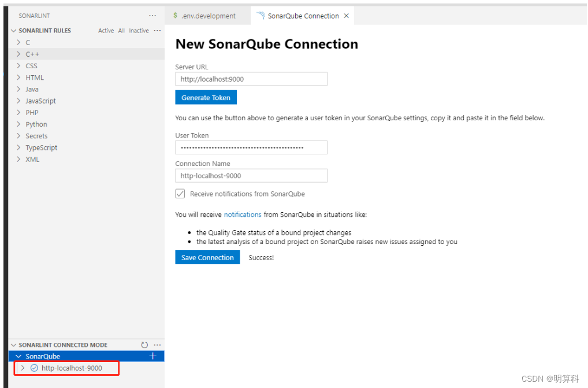Click the Success! status text
The height and width of the screenshot is (388, 588).
pyautogui.click(x=261, y=258)
